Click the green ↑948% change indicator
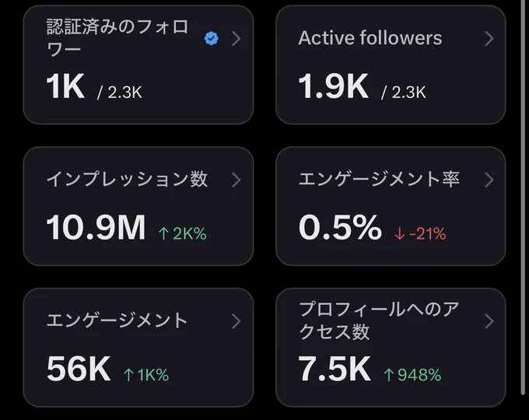Image resolution: width=529 pixels, height=420 pixels. [412, 375]
